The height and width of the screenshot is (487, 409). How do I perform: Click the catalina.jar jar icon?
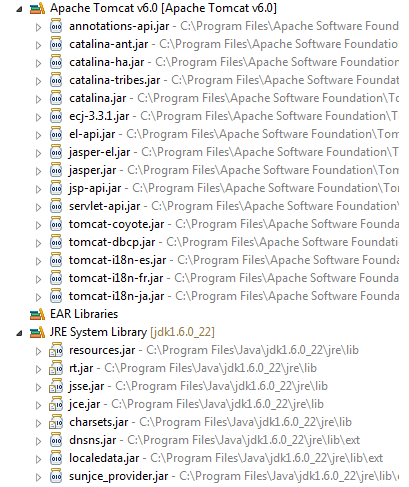point(56,98)
